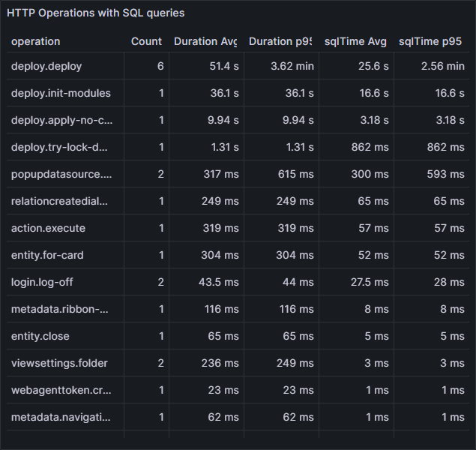The width and height of the screenshot is (476, 450).
Task: Select the webagenttoken.cr... operation cell
Action: click(61, 390)
